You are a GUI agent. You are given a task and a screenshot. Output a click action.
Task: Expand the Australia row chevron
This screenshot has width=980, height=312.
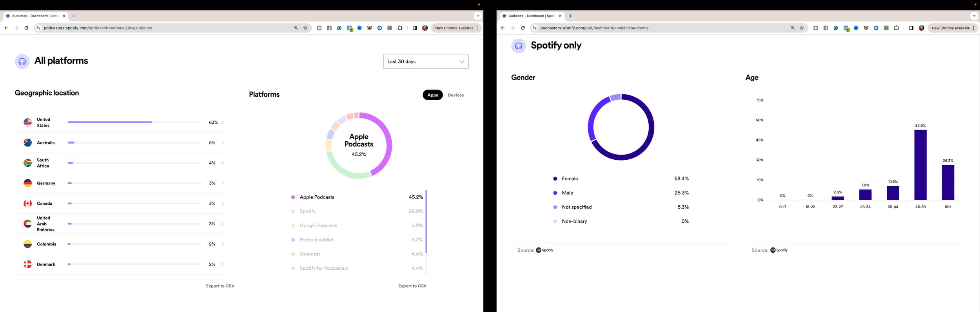pos(223,143)
